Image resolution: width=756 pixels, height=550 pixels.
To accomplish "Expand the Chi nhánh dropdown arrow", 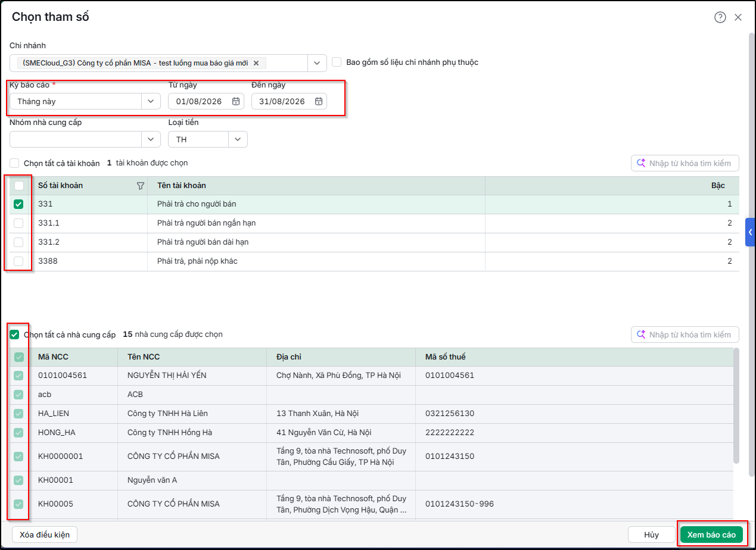I will click(317, 62).
